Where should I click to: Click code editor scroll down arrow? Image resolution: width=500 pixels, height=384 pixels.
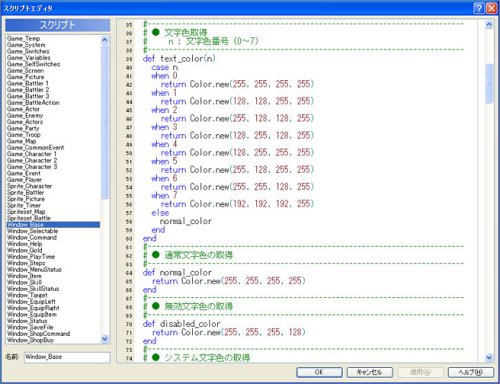pyautogui.click(x=489, y=357)
